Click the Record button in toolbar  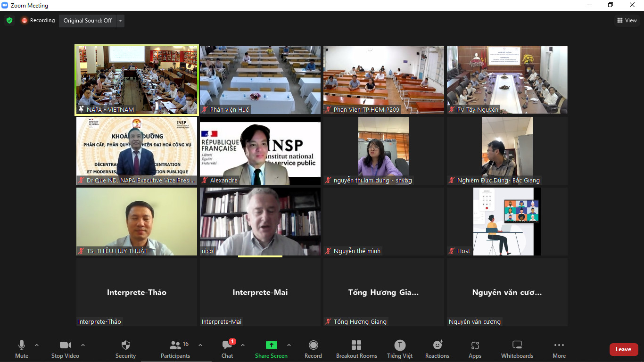tap(313, 349)
